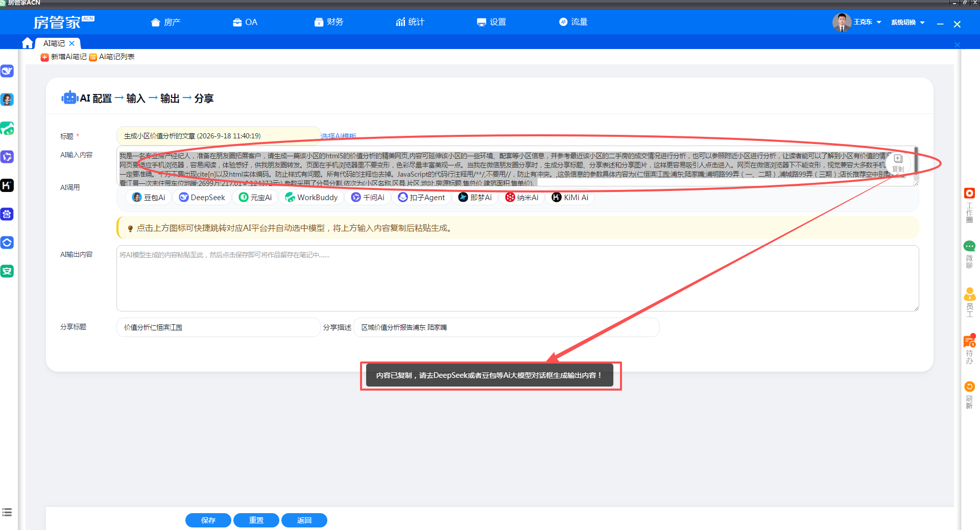Launch 豆包Ai from the AI调用 row

(x=149, y=198)
